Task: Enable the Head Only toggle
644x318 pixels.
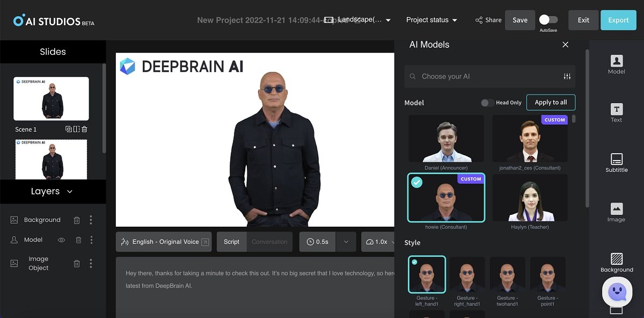Action: coord(487,103)
